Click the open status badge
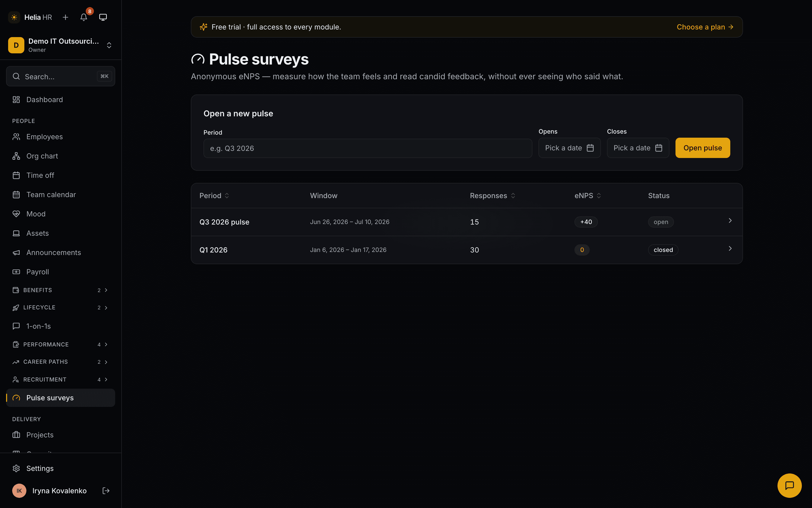812x508 pixels. point(661,222)
